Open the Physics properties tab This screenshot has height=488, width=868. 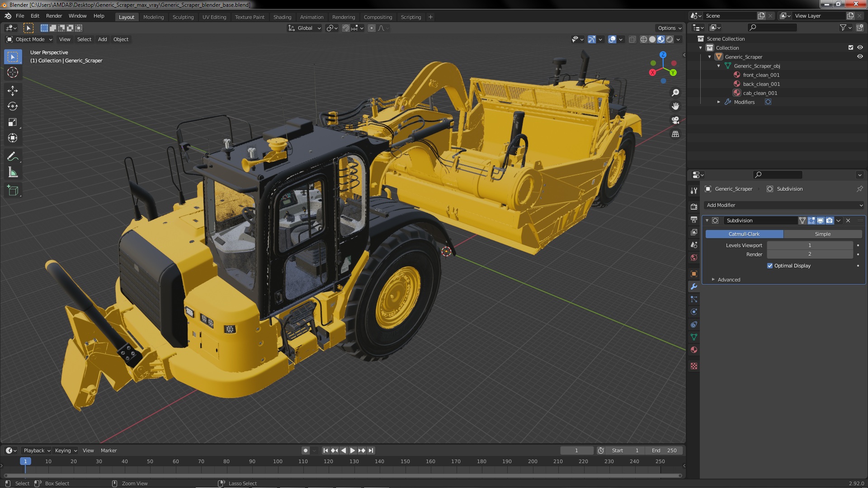point(694,312)
